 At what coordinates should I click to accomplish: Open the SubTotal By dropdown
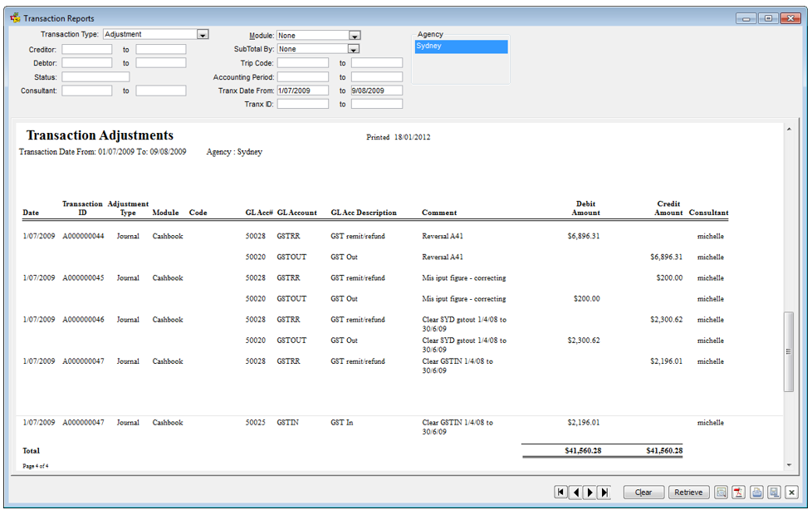354,49
